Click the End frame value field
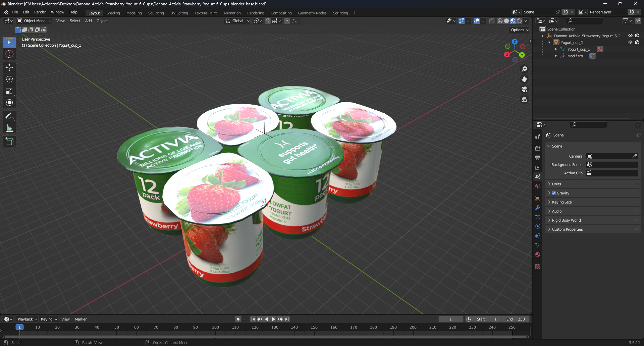 point(516,319)
